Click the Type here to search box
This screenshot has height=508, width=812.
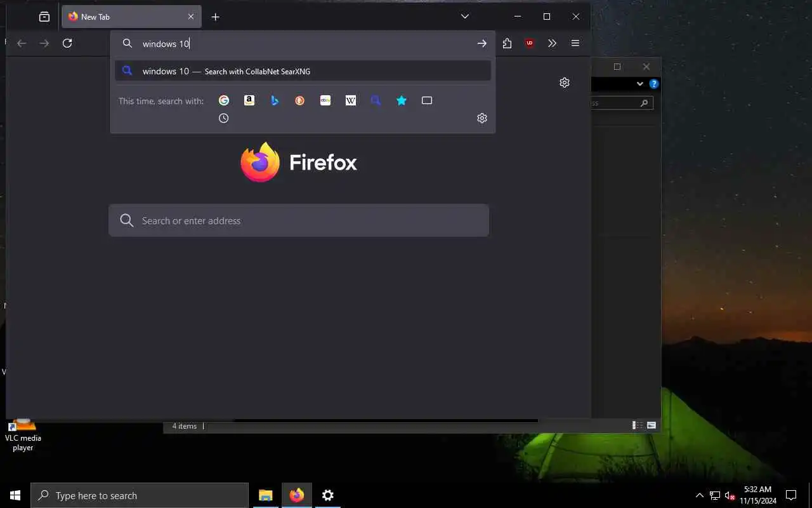point(140,495)
